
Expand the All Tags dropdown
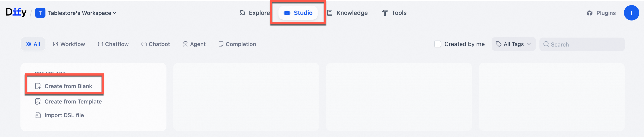[513, 44]
